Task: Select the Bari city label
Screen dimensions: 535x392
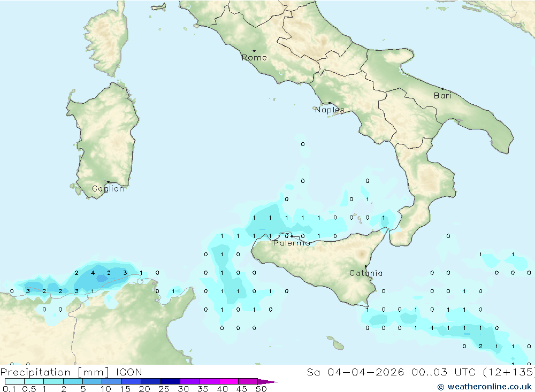Action: pos(442,96)
